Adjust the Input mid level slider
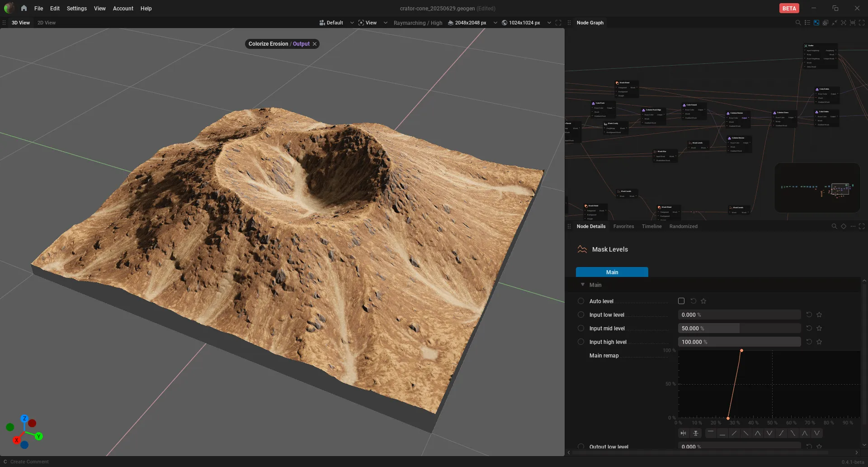This screenshot has height=467, width=868. click(x=739, y=328)
